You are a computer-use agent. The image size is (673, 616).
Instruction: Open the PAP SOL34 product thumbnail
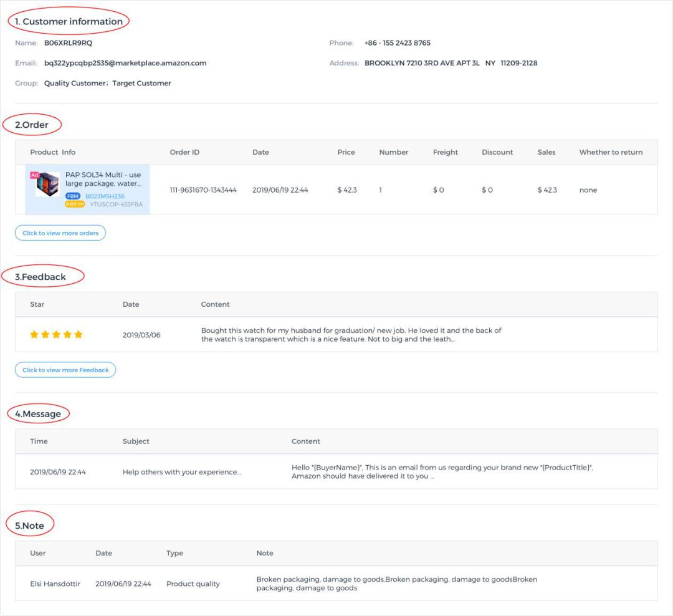(48, 185)
